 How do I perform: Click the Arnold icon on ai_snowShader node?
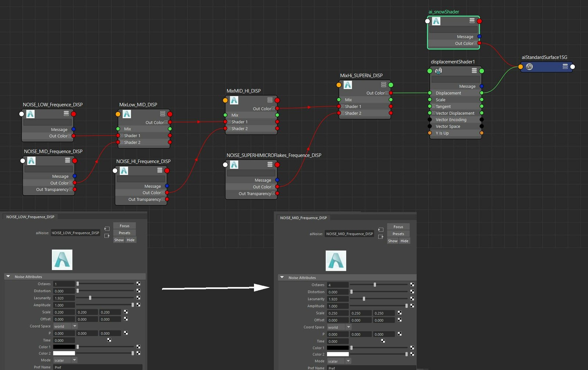[x=436, y=21]
